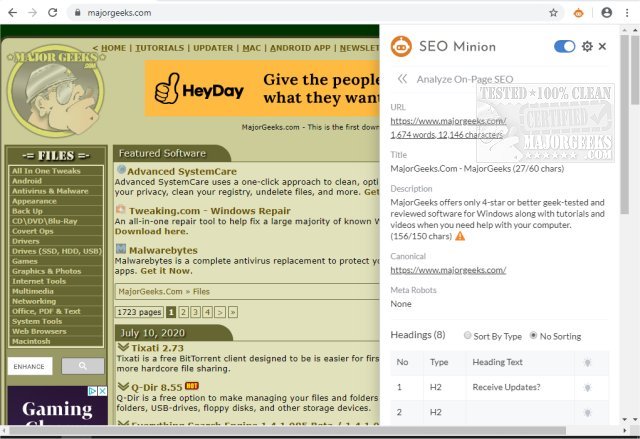Image resolution: width=640 pixels, height=439 pixels.
Task: Open the Graphics & Photos category
Action: [x=47, y=271]
